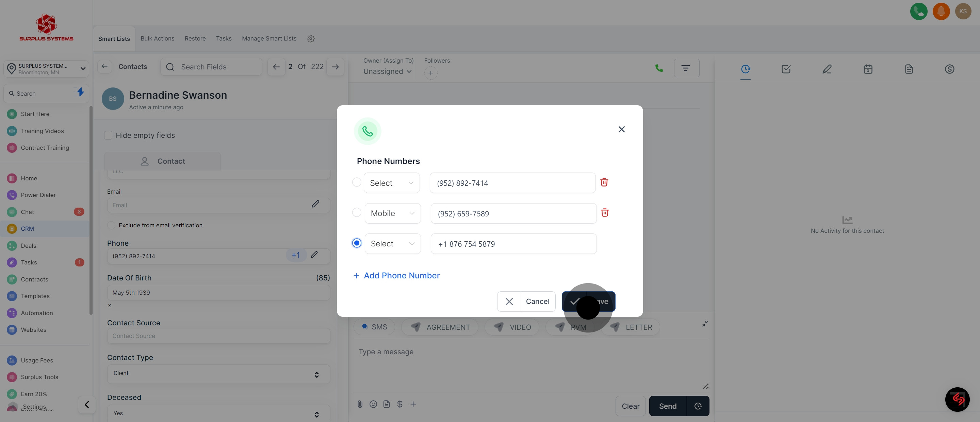980x422 pixels.
Task: Delete the (952) 892-7414 phone number
Action: point(604,182)
